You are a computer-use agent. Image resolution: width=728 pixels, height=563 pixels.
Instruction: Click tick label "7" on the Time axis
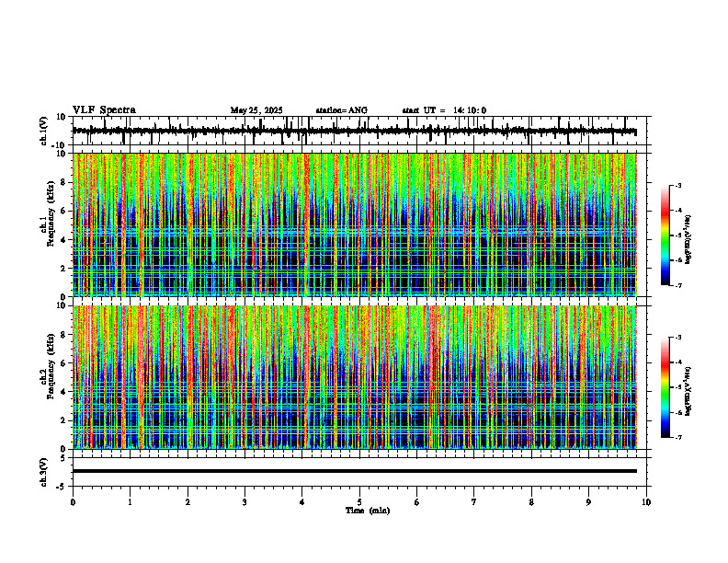[474, 502]
